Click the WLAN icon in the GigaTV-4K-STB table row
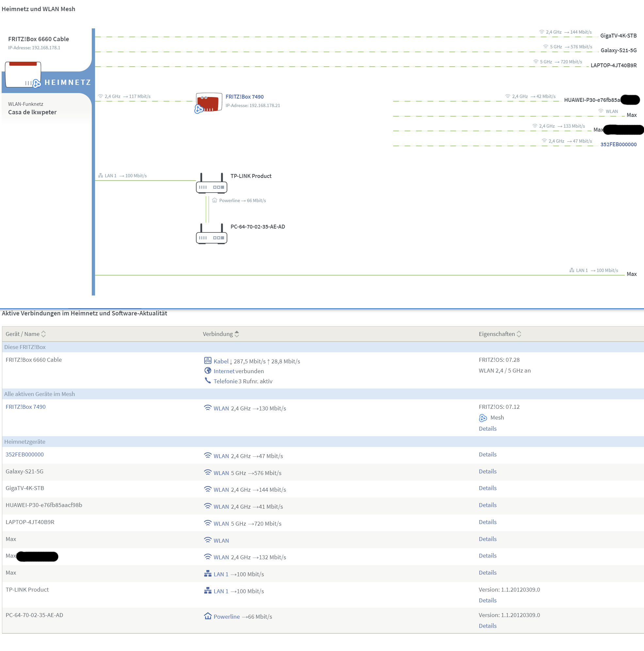 (208, 489)
